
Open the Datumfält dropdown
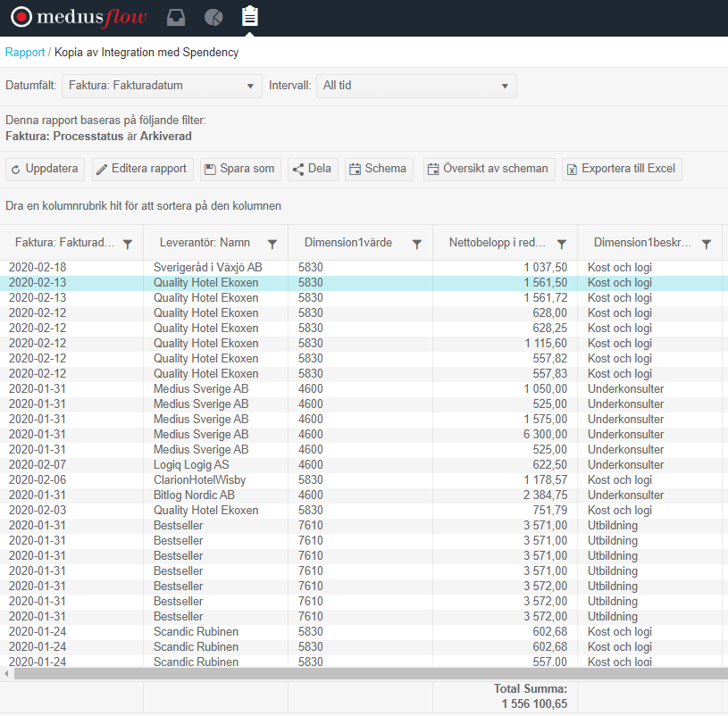coord(162,86)
